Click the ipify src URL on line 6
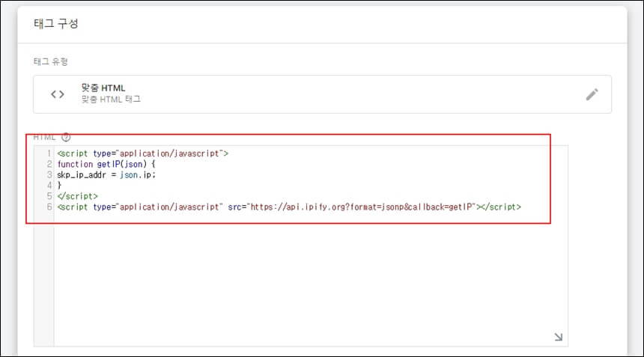Image resolution: width=644 pixels, height=357 pixels. tap(362, 207)
